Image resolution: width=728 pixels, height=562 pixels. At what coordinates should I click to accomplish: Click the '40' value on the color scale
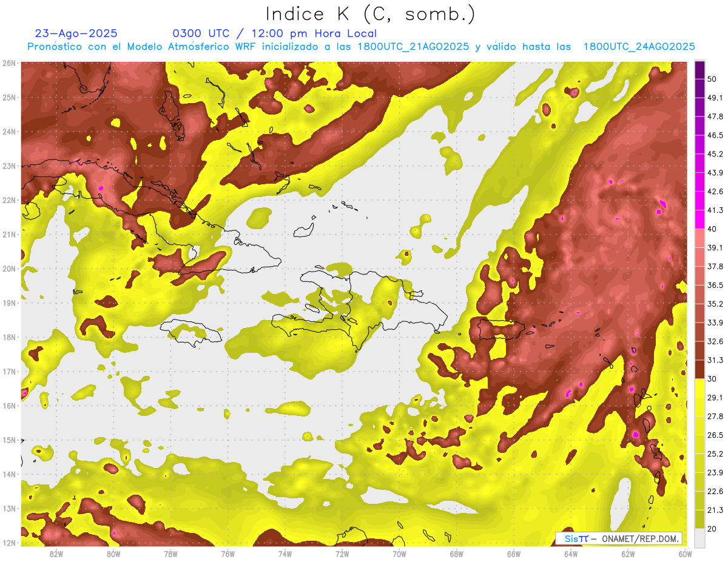tap(712, 229)
